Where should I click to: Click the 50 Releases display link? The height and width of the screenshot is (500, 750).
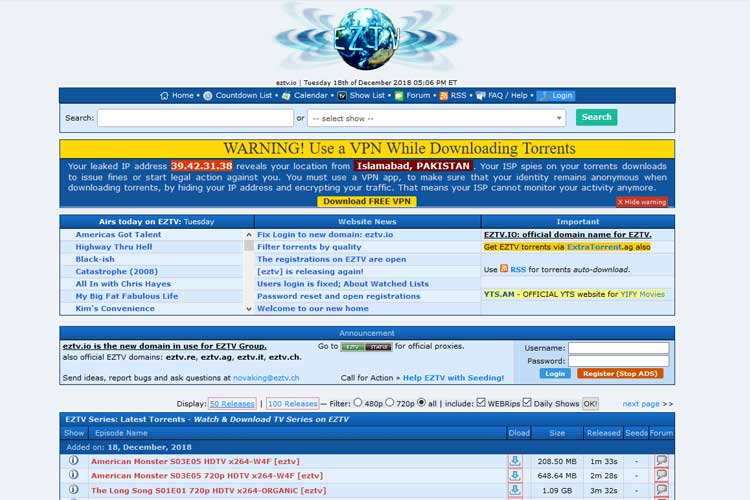tap(232, 404)
